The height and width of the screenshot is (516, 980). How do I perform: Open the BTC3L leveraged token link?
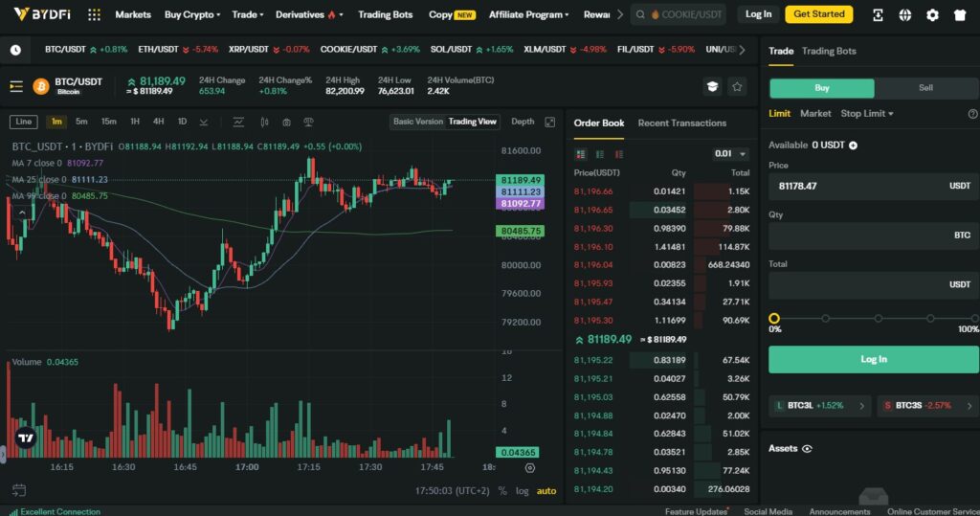click(x=819, y=406)
